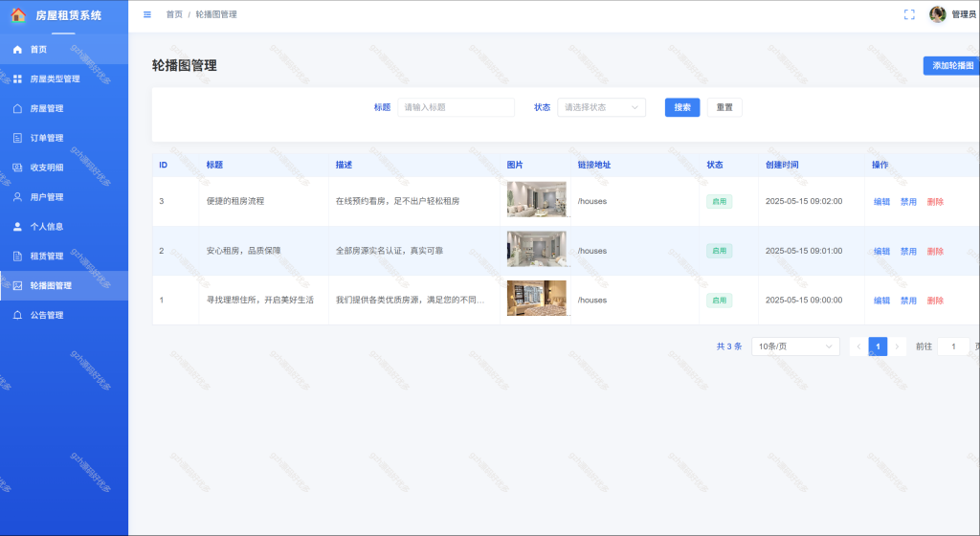980x536 pixels.
Task: Click 启用 status tag in row 1
Action: point(720,301)
